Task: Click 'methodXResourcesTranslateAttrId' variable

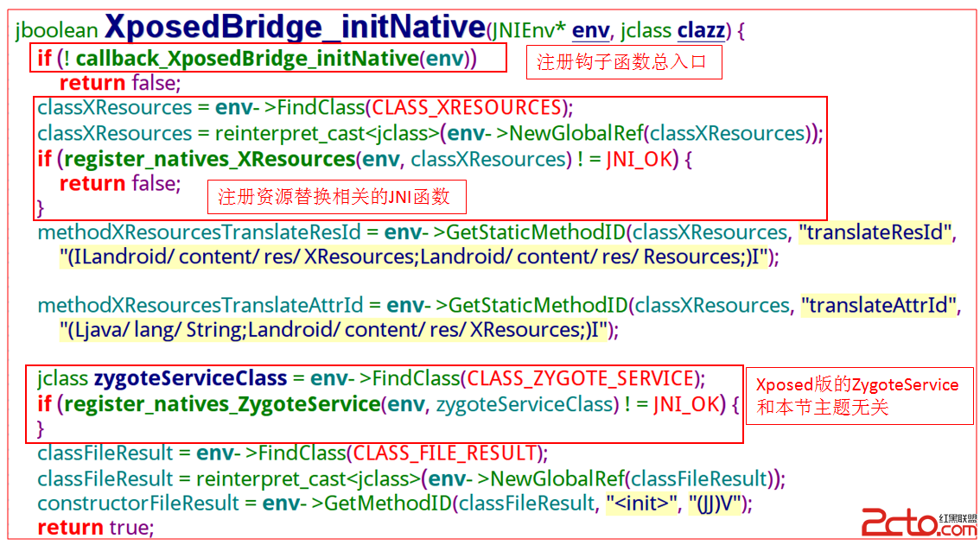Action: (x=200, y=306)
